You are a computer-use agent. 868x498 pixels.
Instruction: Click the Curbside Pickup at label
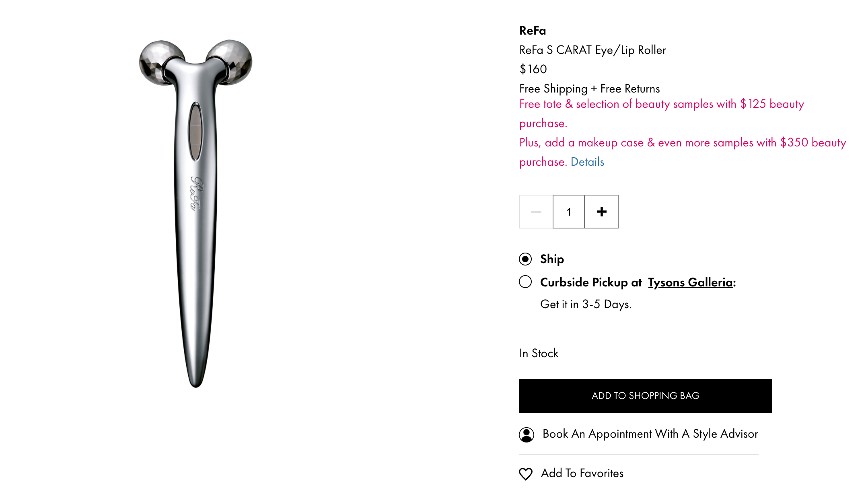(x=591, y=282)
